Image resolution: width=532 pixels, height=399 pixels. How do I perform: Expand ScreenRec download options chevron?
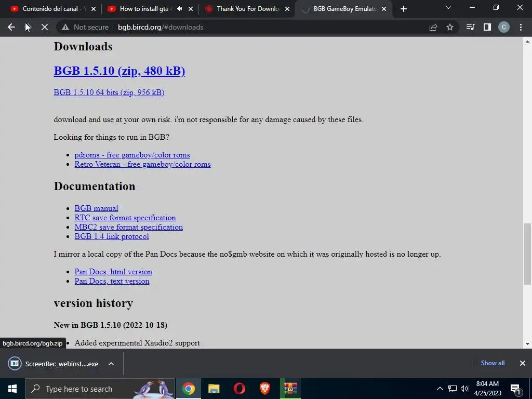[x=111, y=364]
